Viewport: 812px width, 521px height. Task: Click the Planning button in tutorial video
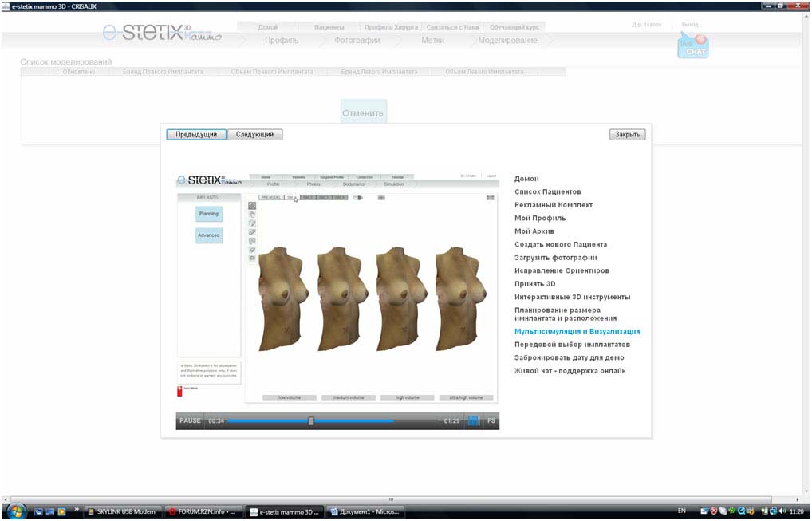click(x=209, y=214)
